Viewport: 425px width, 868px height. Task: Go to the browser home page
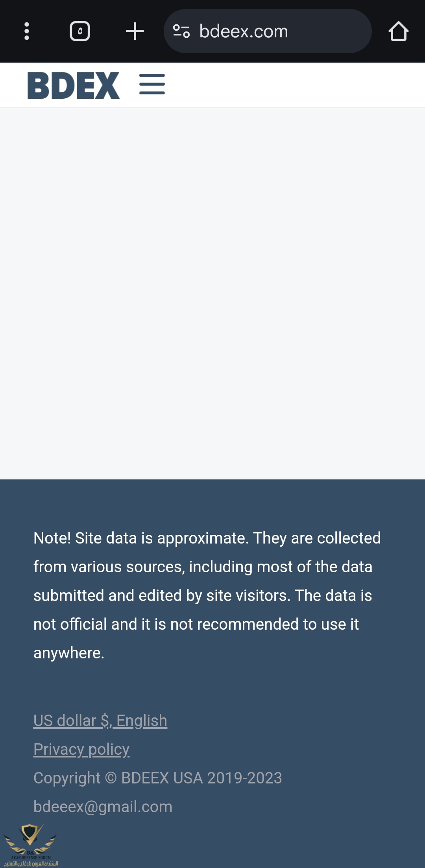coord(398,31)
